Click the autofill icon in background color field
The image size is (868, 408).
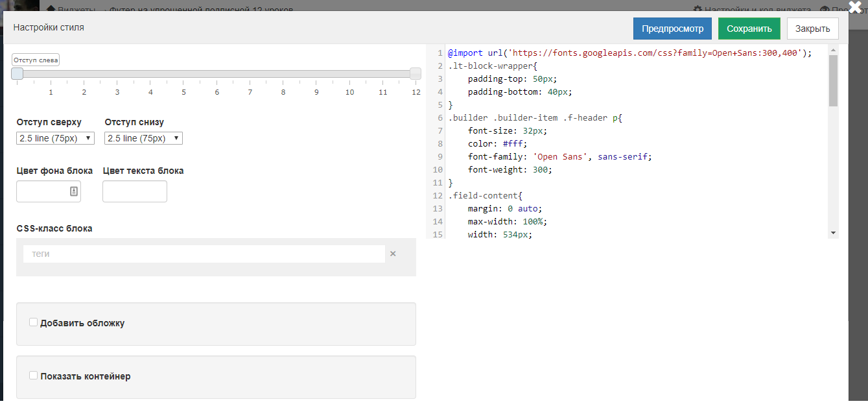pos(73,191)
